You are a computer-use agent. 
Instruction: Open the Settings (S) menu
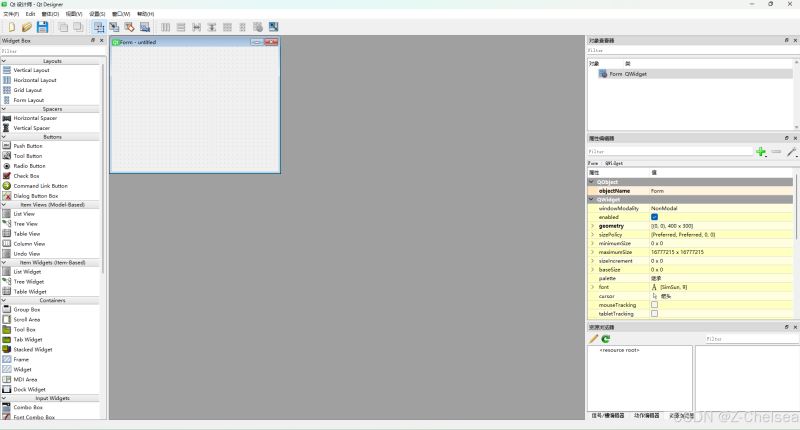(97, 14)
